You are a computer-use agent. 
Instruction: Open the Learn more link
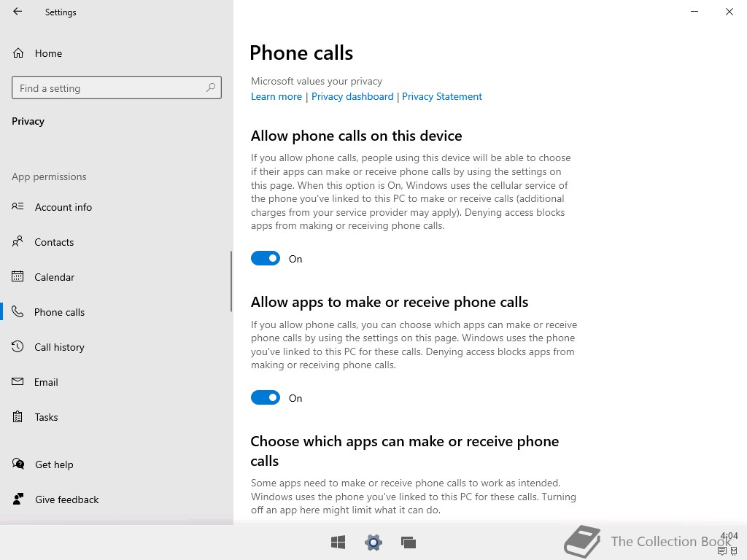[276, 96]
